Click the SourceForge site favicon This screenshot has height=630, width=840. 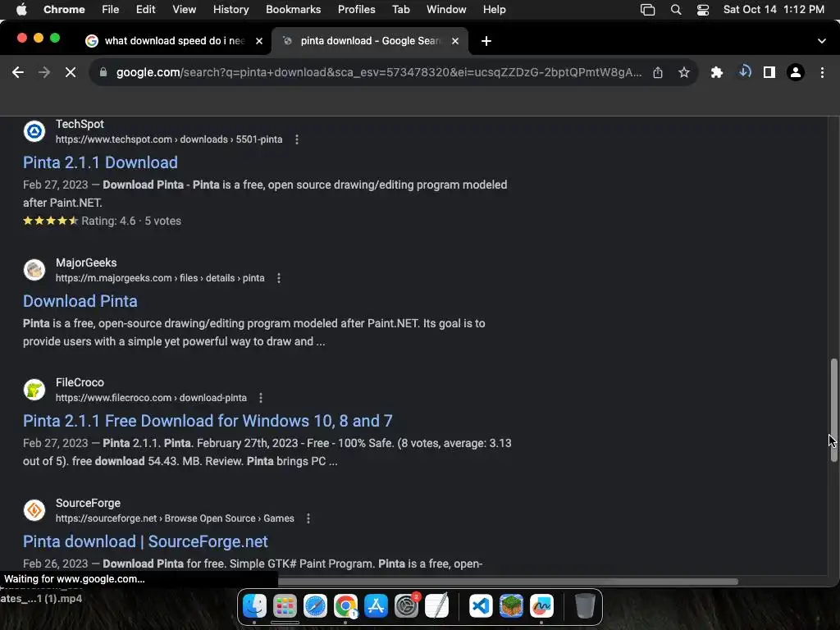[x=34, y=510]
